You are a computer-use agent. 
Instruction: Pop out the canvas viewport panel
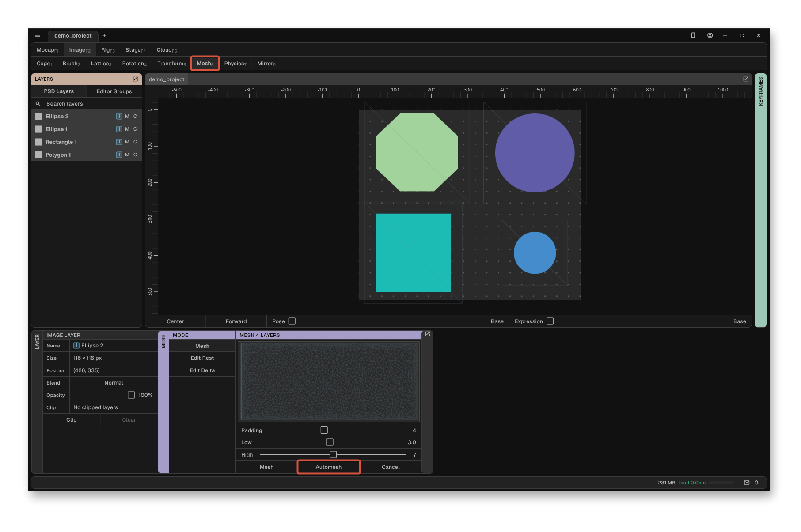click(x=746, y=79)
